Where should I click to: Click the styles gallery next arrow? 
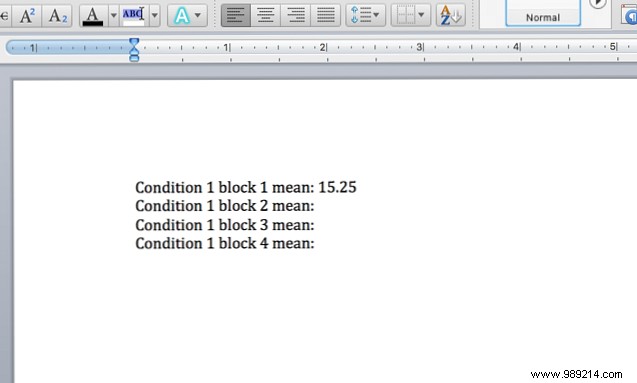pos(598,4)
